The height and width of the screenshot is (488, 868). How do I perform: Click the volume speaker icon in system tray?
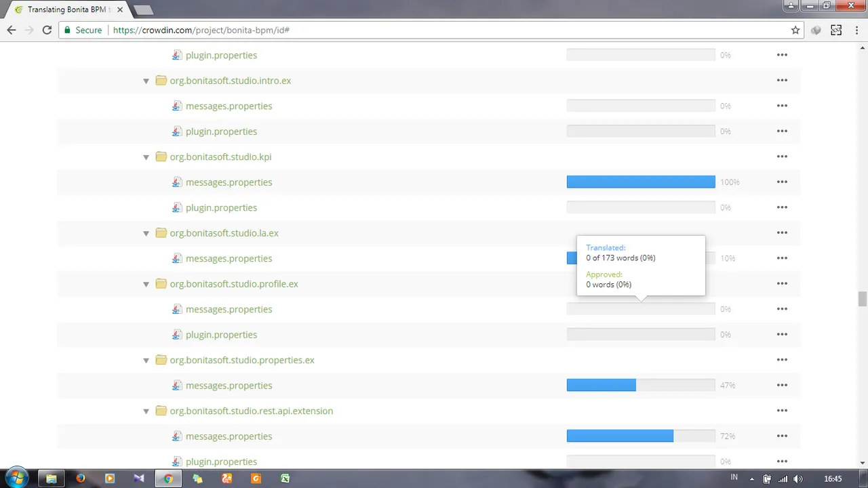(798, 479)
